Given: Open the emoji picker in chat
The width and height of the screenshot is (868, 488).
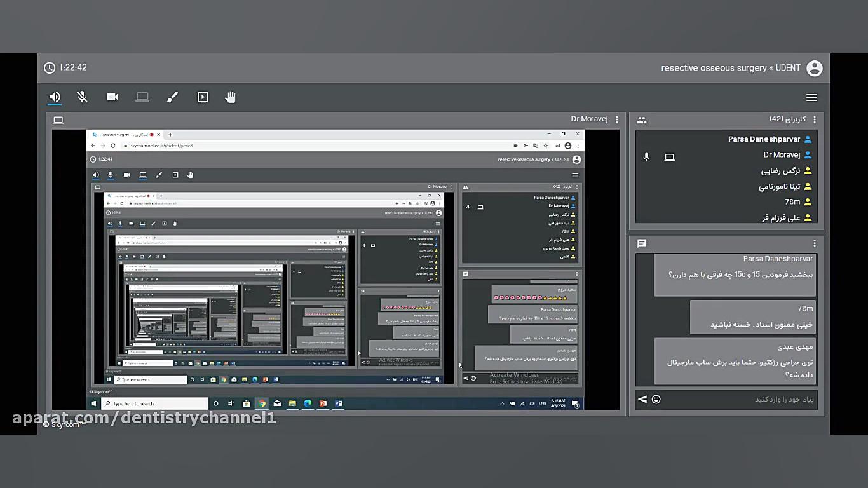Looking at the screenshot, I should [x=656, y=399].
